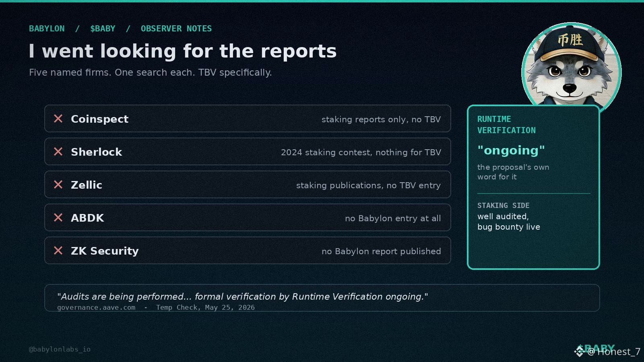Viewport: 644px width, 362px height.
Task: Open the wolf avatar with the cap
Action: [571, 68]
